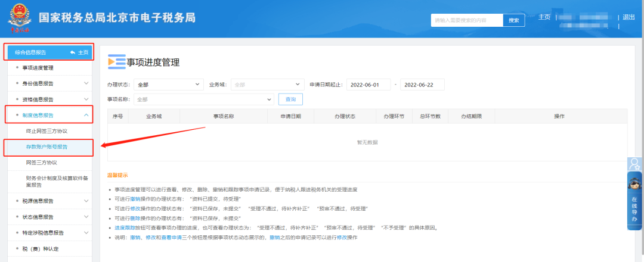Click the 主页 link in top bar
This screenshot has height=262, width=644.
(544, 17)
